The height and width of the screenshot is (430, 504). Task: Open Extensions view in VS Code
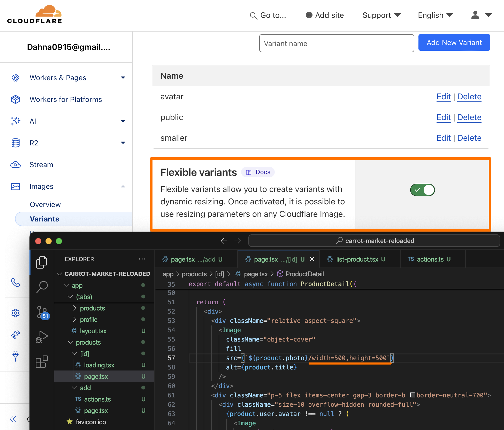(x=42, y=362)
